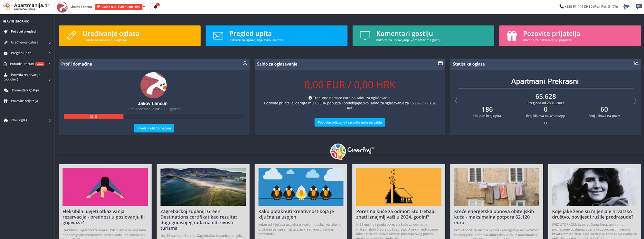The image size is (644, 239).
Task: Click the Jakov Lancun name in header
Action: click(x=81, y=7)
